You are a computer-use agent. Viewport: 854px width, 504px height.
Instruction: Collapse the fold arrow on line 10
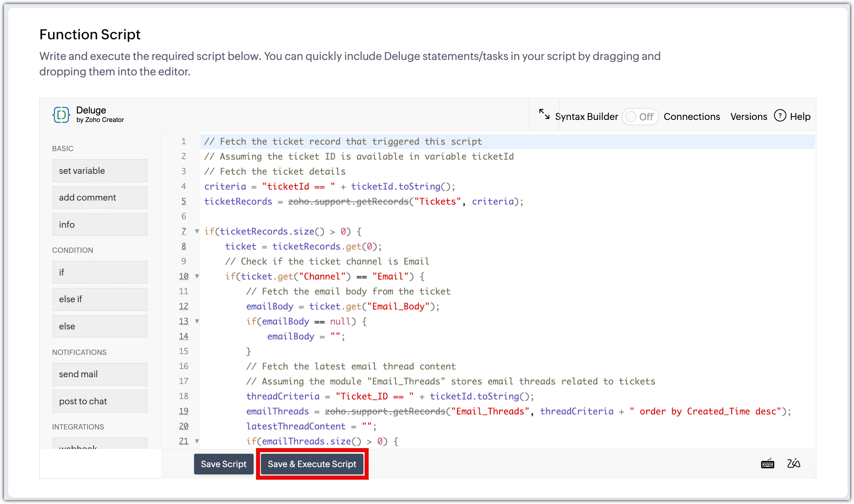[197, 276]
